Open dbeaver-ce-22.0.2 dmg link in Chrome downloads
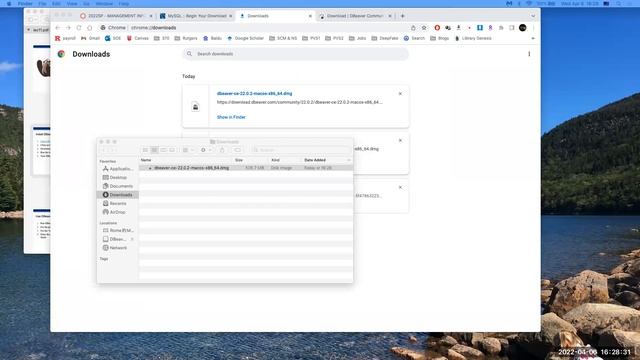Screen dimensions: 640x360 tap(254, 93)
